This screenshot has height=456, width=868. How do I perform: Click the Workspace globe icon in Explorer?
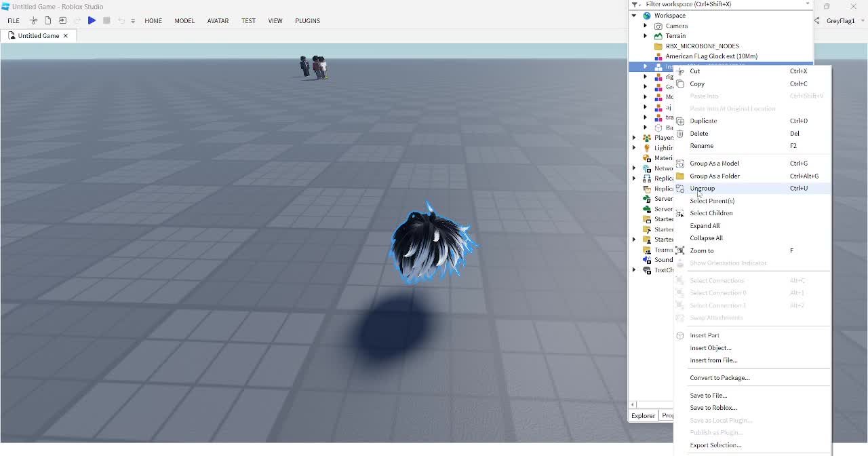click(647, 16)
